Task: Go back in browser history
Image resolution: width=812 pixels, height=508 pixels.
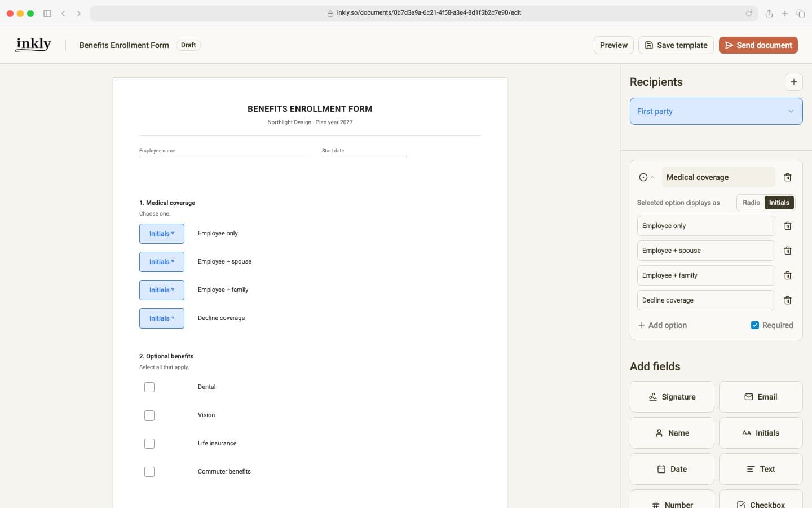Action: coord(63,13)
